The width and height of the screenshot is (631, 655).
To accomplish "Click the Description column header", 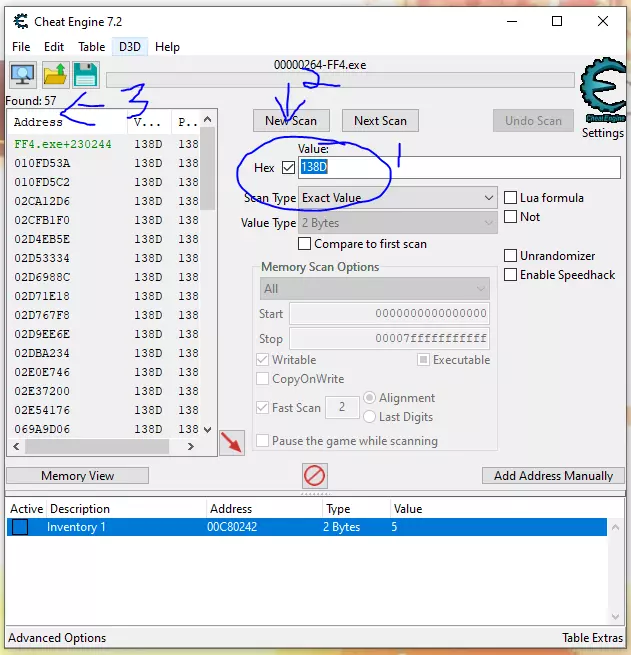I will (127, 509).
